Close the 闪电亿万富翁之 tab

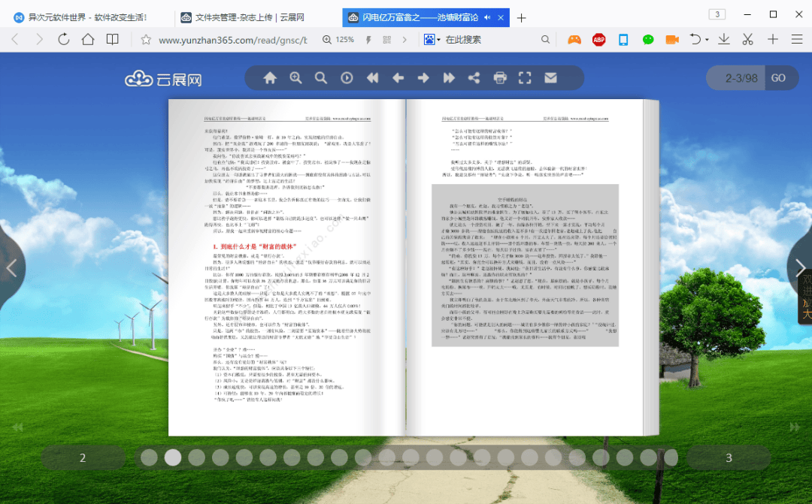click(x=501, y=17)
